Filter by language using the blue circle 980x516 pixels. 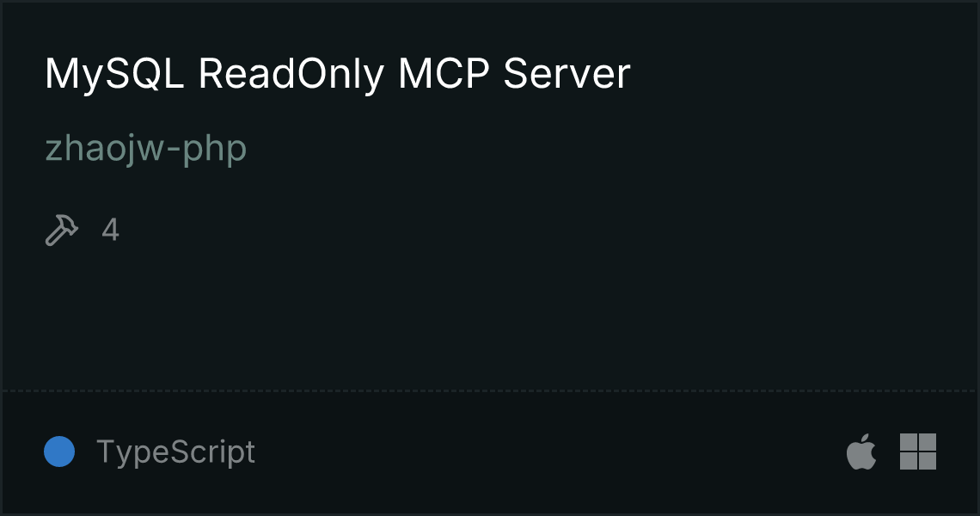[59, 451]
